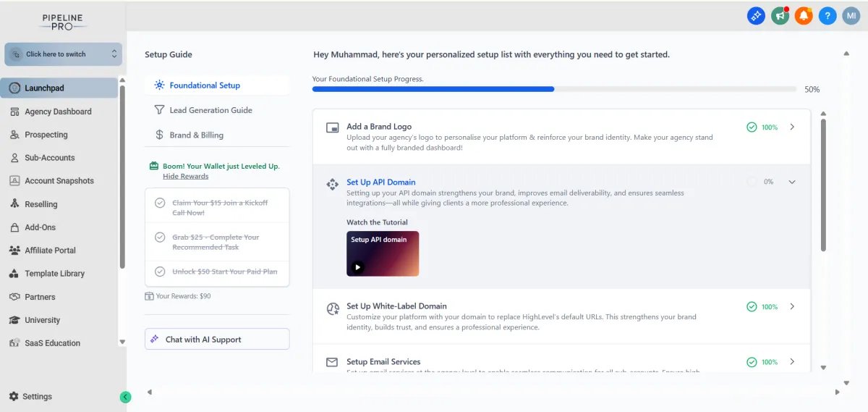The image size is (868, 412).
Task: Select the Foundational Setup tab
Action: [217, 85]
